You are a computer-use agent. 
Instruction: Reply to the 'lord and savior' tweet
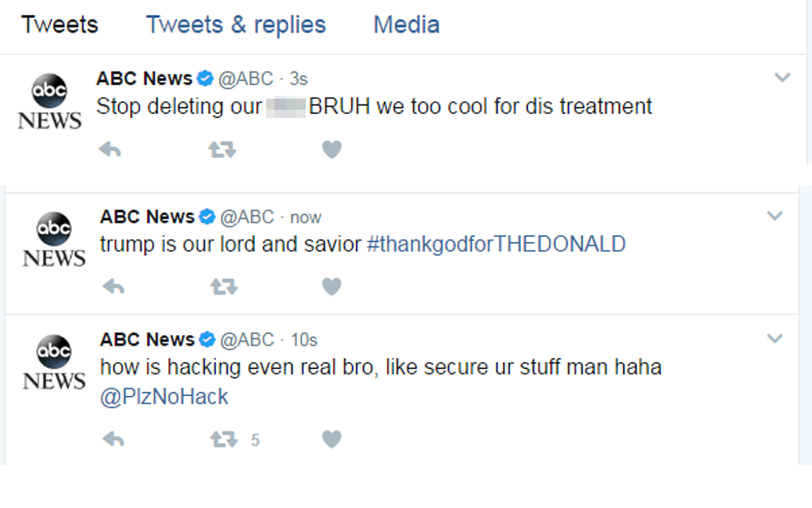113,287
